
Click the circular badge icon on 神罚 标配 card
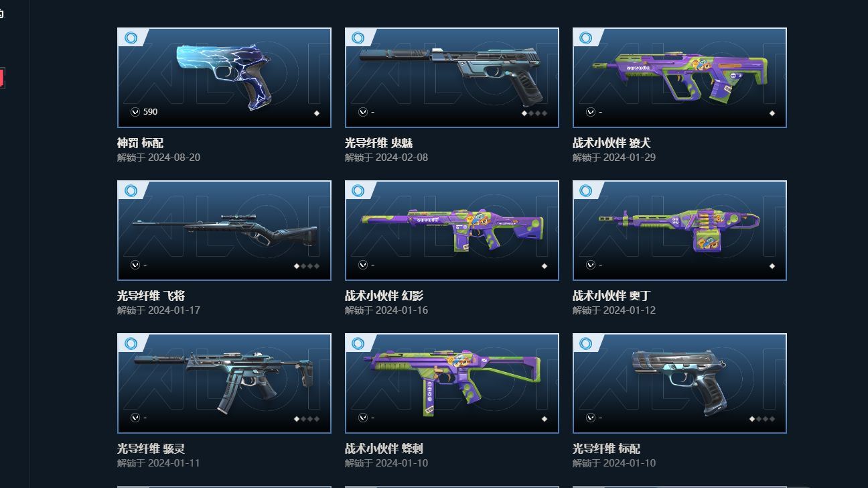point(131,38)
